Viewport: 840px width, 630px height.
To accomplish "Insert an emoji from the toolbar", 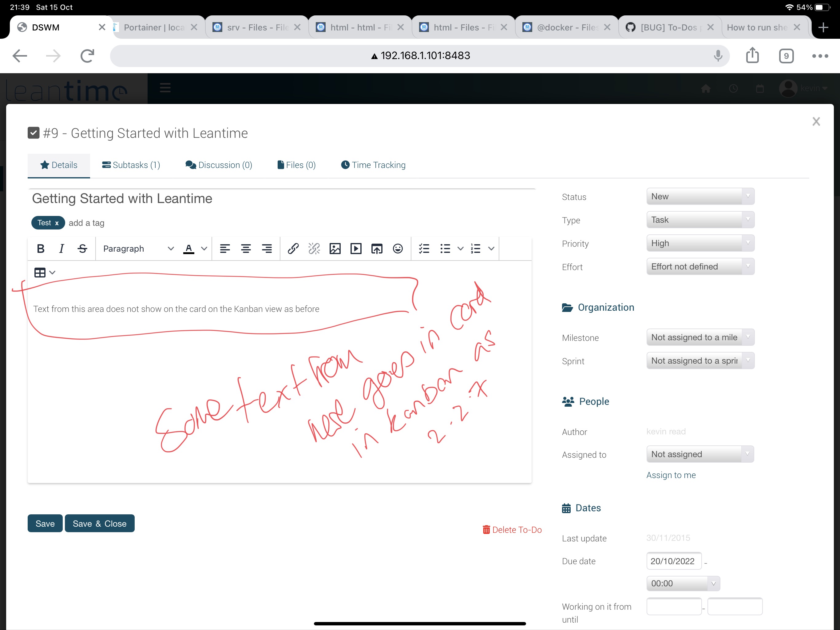I will [x=398, y=249].
